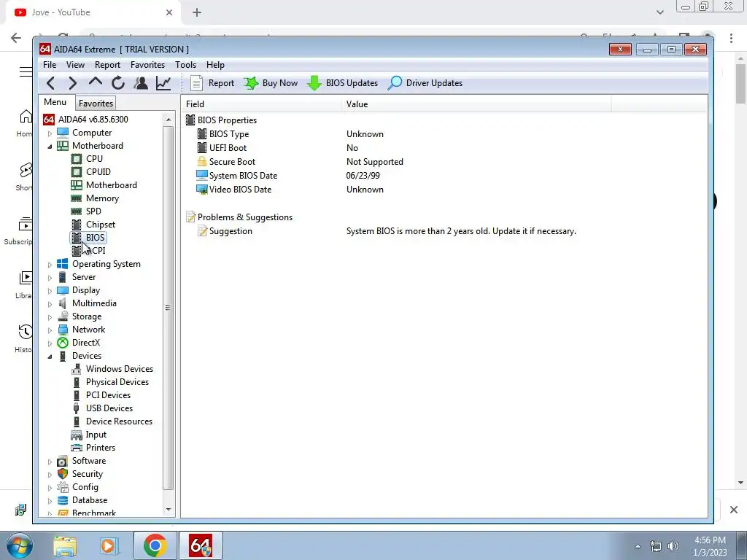
Task: Go up one level with up arrow
Action: coord(96,82)
